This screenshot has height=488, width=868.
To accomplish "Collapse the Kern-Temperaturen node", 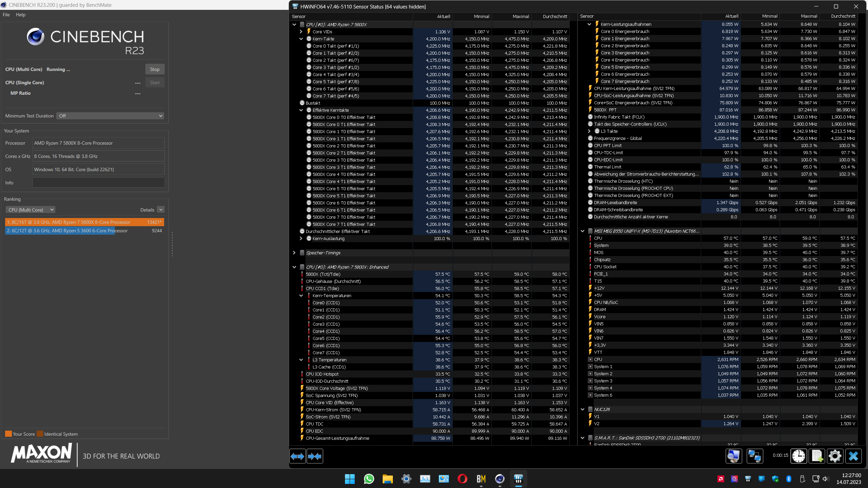I will click(301, 295).
